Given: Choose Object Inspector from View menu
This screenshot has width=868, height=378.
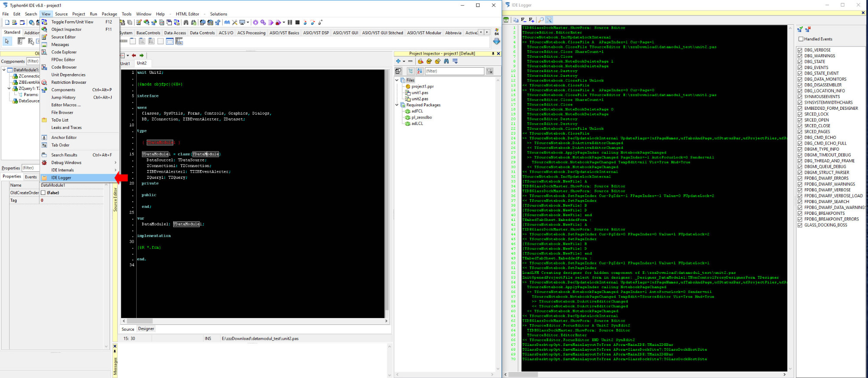Looking at the screenshot, I should coord(79,30).
